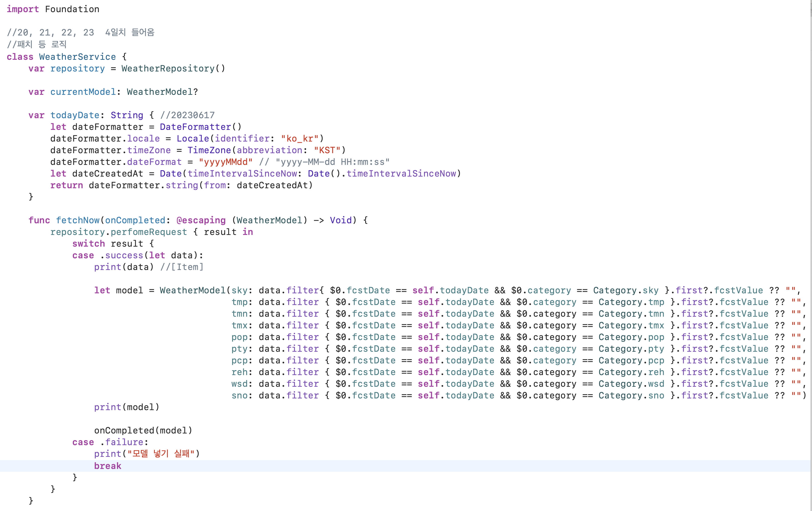Click the string "모델 넣기 실패"
Viewport: 812px width, 511px height.
pyautogui.click(x=161, y=454)
